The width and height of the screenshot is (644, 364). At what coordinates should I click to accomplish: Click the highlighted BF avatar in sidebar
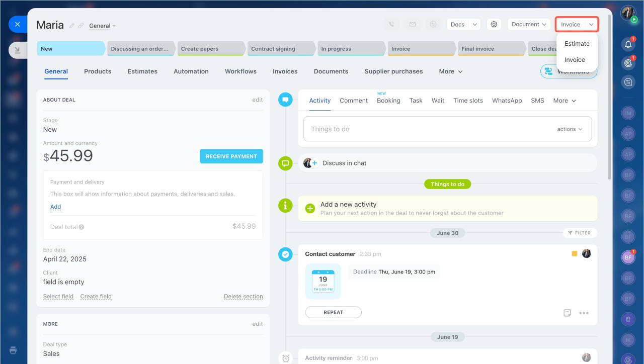point(628,257)
